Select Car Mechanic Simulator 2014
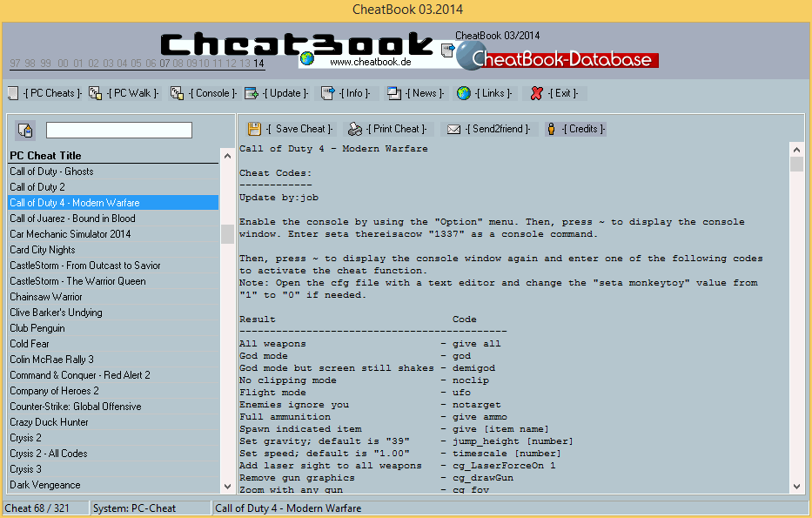Screen dimensions: 812x518 click(x=114, y=234)
